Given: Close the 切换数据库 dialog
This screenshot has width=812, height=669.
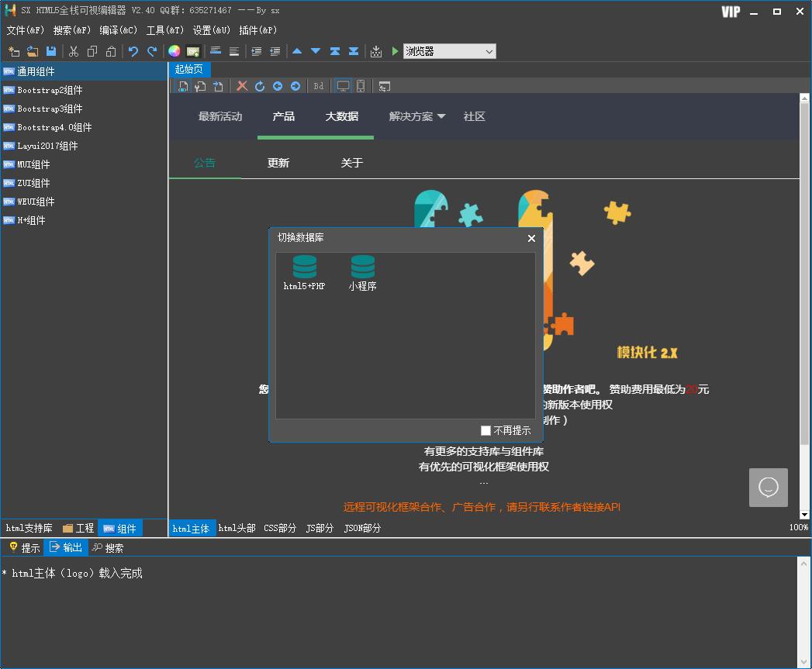Looking at the screenshot, I should click(531, 238).
